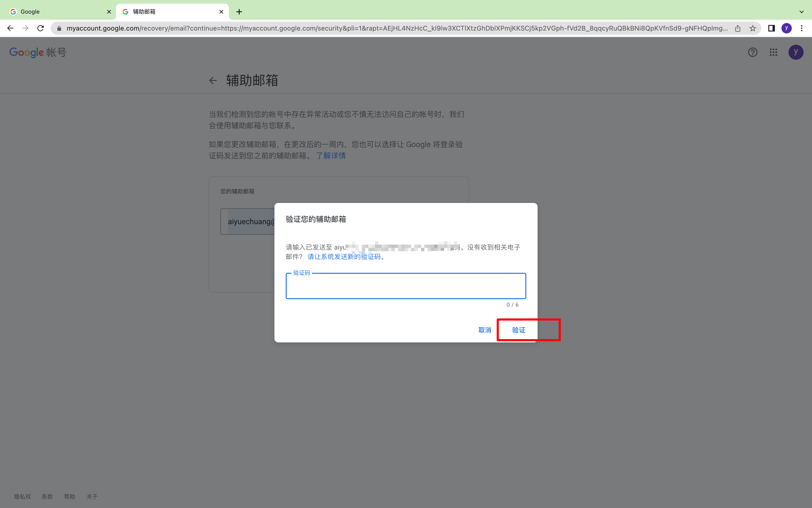The width and height of the screenshot is (812, 508).
Task: Open the Chrome three-dot menu
Action: [x=802, y=28]
